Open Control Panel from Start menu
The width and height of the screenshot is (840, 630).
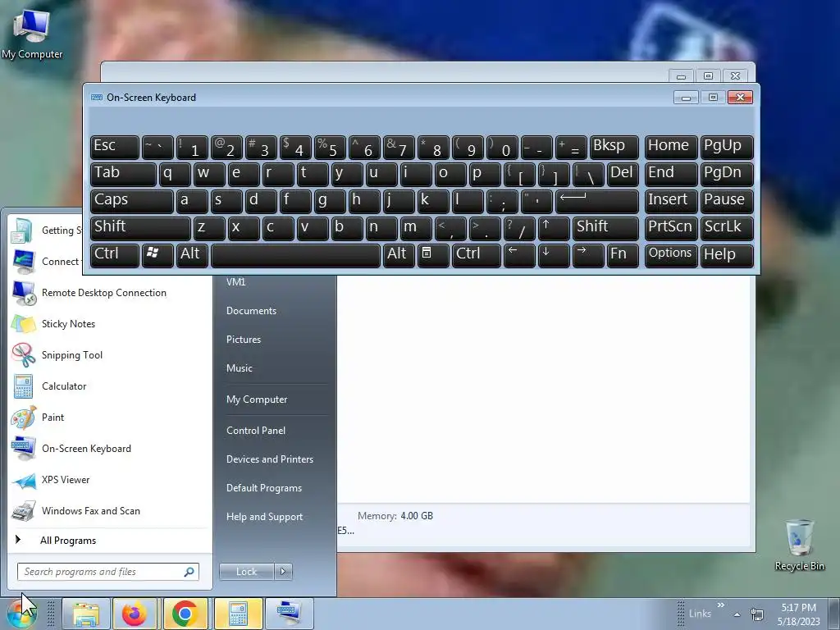click(256, 431)
